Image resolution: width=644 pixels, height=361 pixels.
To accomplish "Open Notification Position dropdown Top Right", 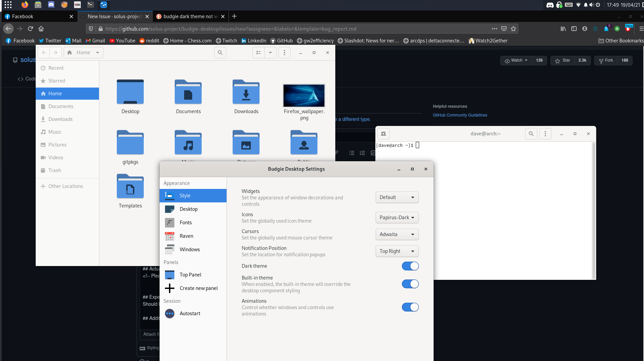I will [x=397, y=251].
